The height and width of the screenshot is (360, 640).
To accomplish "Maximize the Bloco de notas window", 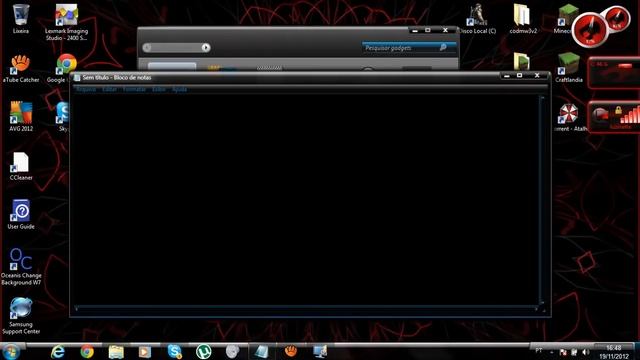I will coord(520,76).
